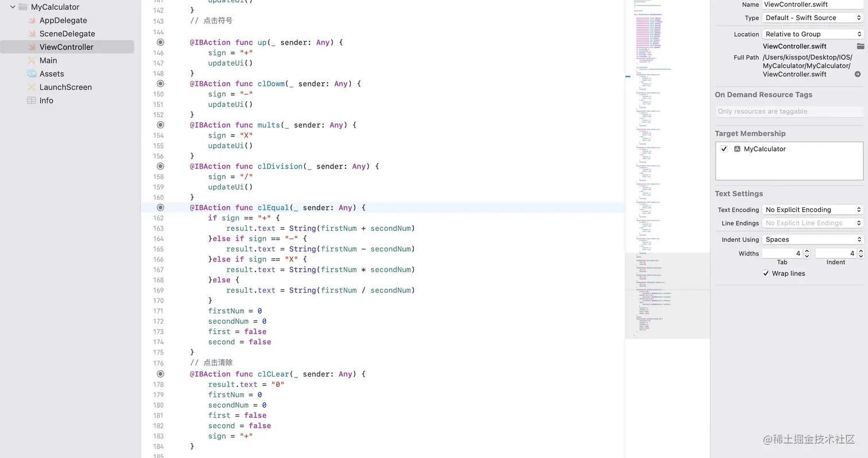Click the 'Target Membership' section heading
The width and height of the screenshot is (868, 458).
click(750, 134)
